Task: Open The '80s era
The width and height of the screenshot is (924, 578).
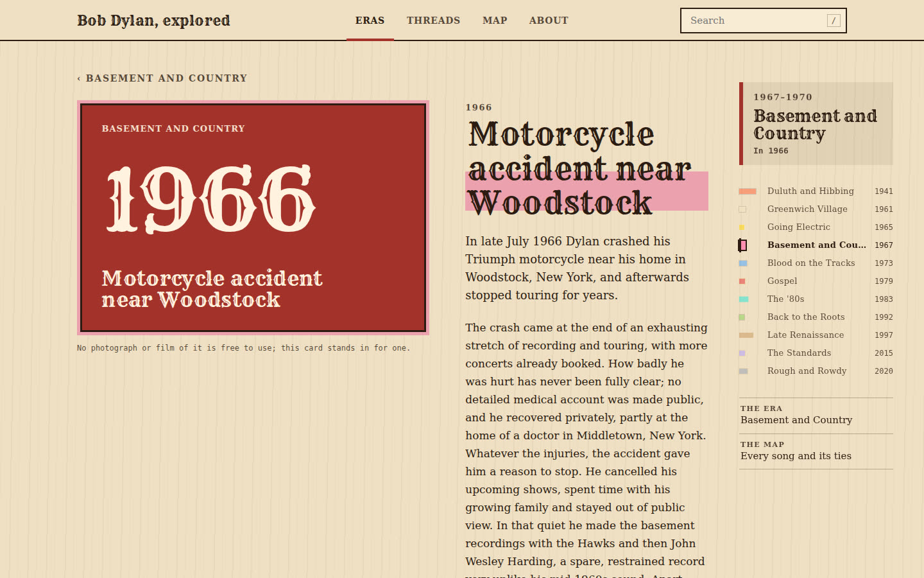Action: pos(816,299)
